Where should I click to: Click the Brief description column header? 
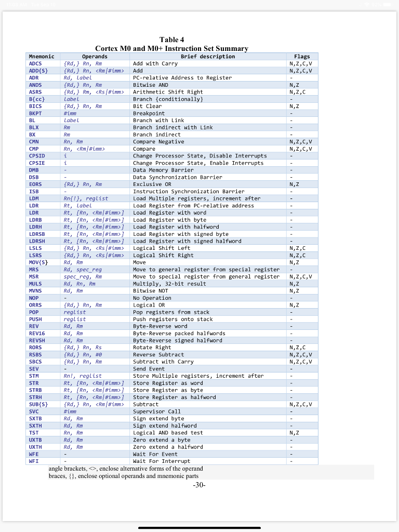208,56
